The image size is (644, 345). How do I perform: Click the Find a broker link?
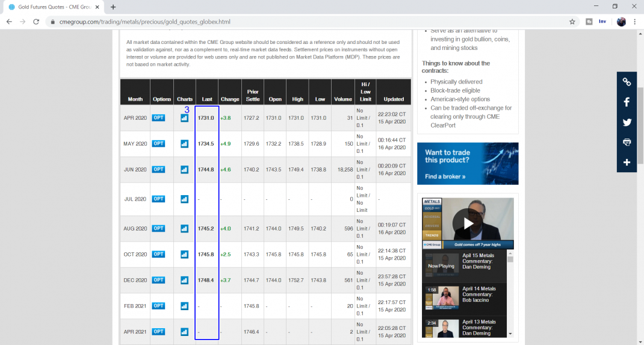tap(445, 176)
